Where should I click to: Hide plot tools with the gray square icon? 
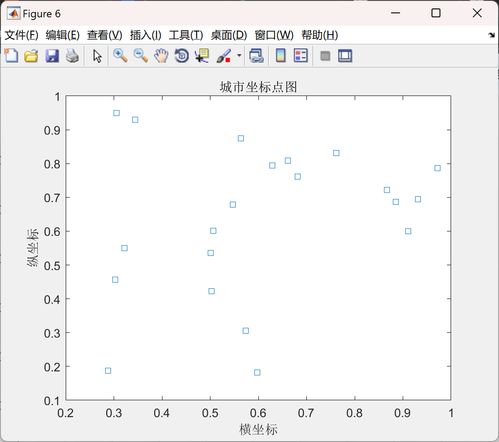tap(325, 56)
